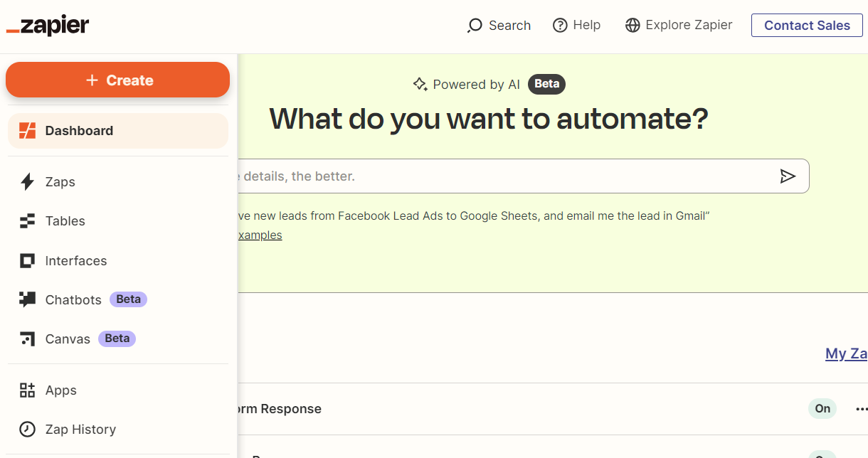The image size is (868, 458).
Task: Open Chatbots in the sidebar
Action: 118,300
